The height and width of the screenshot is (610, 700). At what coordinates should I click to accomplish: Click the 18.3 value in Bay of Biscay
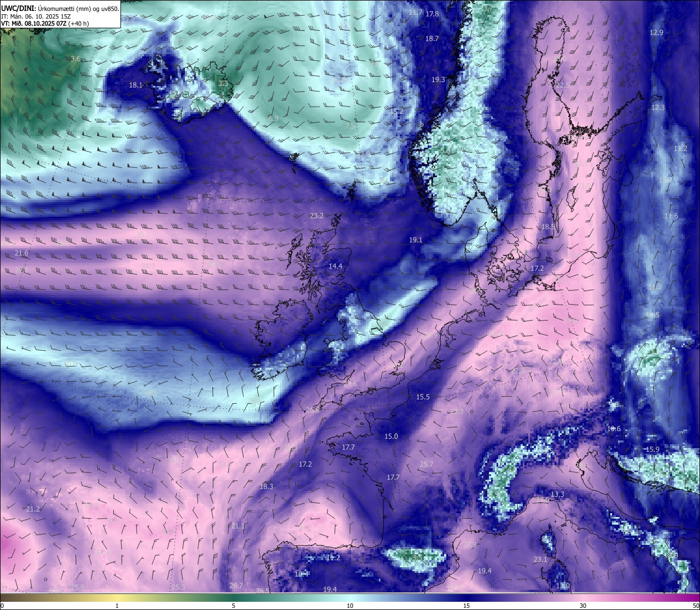266,486
